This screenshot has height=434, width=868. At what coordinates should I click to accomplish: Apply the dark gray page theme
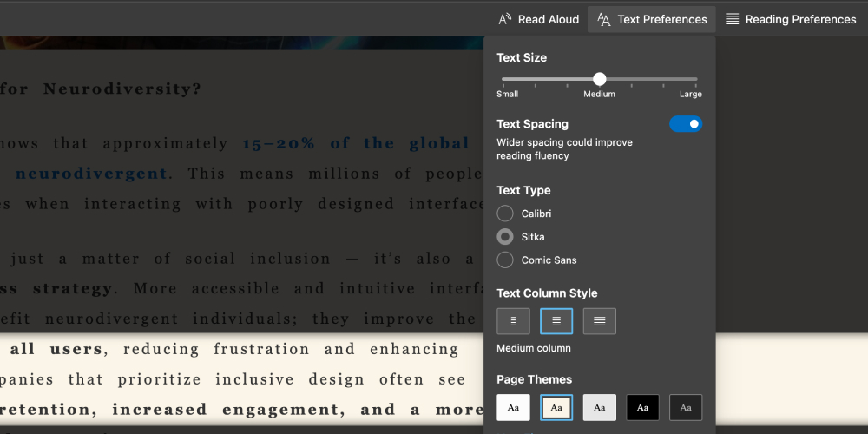pyautogui.click(x=686, y=407)
